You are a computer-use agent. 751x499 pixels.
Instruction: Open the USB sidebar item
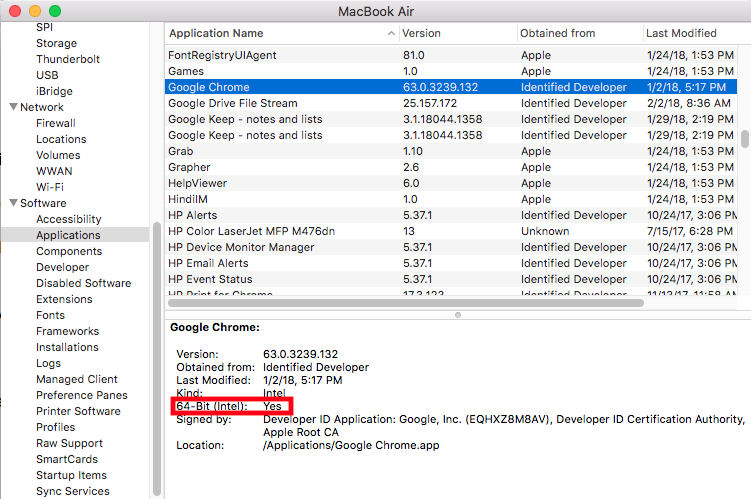click(x=47, y=75)
